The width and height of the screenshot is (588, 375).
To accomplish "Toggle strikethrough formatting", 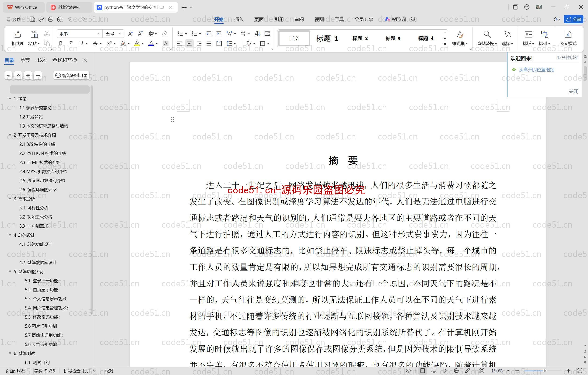I will click(x=95, y=43).
